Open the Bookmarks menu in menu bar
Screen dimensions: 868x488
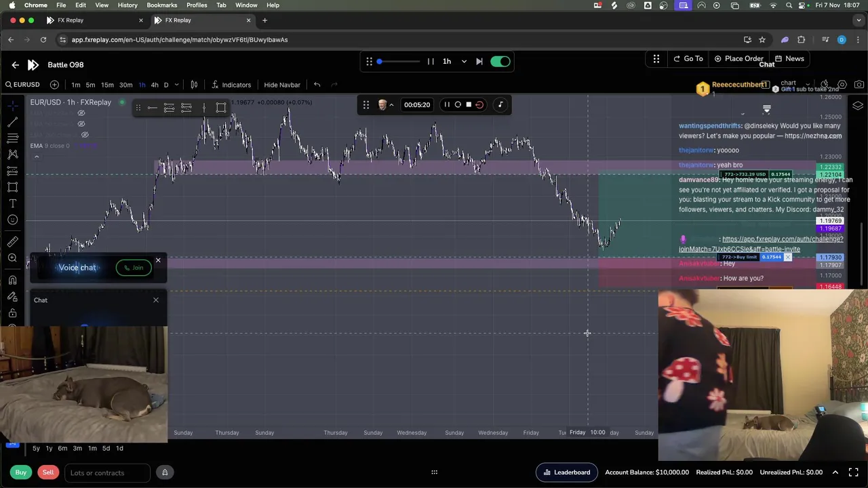tap(162, 5)
